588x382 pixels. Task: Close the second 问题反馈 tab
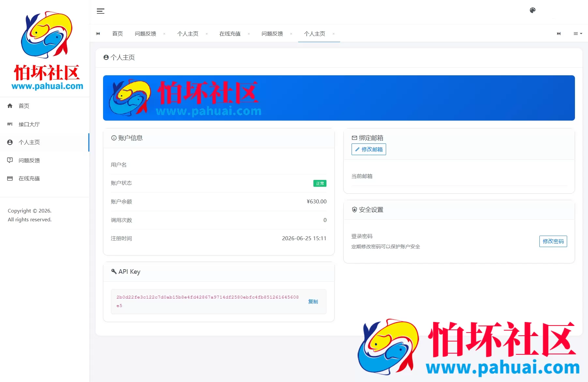coord(291,34)
